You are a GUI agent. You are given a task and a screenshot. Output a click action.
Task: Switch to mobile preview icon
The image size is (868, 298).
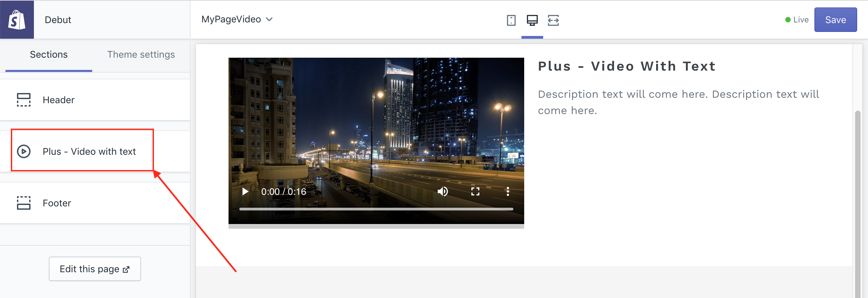point(511,20)
